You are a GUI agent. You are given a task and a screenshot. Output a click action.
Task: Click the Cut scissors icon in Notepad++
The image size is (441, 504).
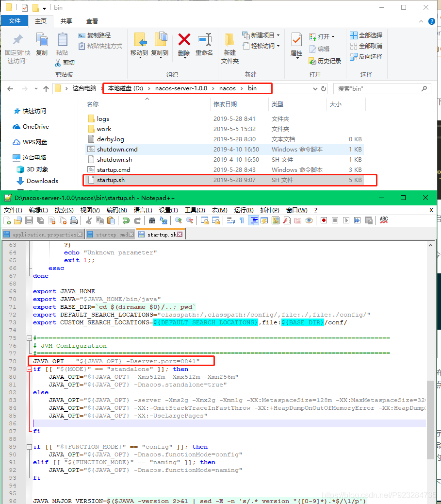tap(89, 220)
